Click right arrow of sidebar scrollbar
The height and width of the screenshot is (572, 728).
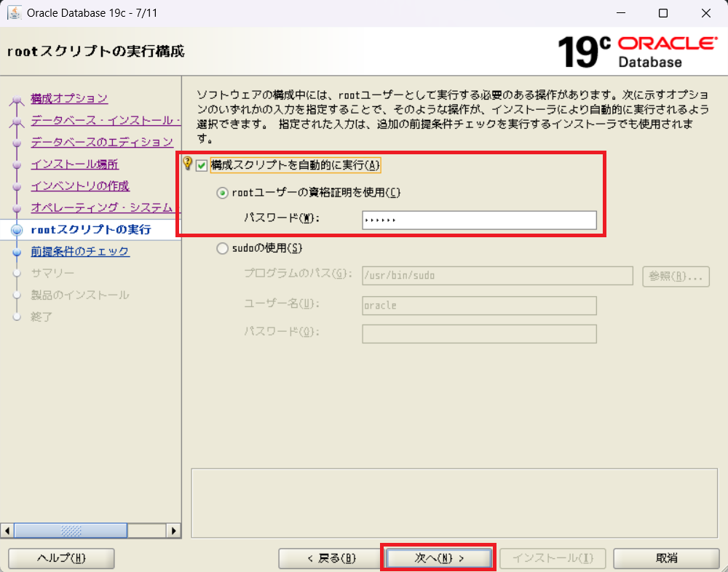(174, 531)
